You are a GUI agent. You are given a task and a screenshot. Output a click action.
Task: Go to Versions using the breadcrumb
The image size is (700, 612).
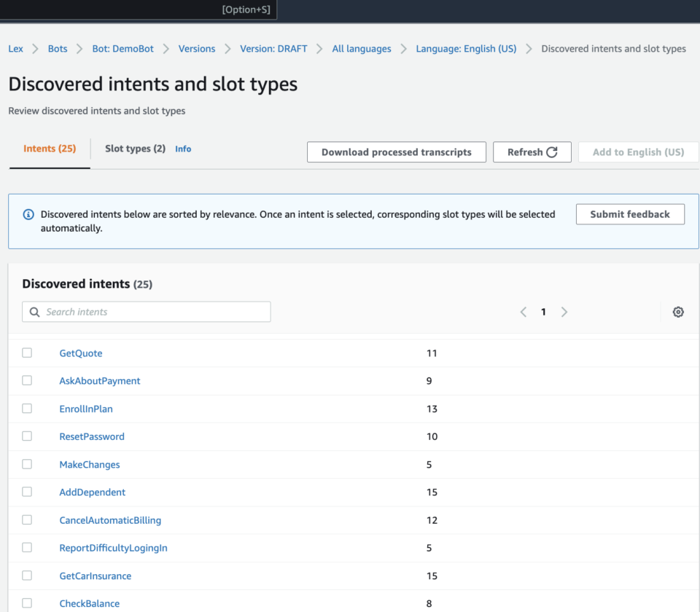(197, 48)
